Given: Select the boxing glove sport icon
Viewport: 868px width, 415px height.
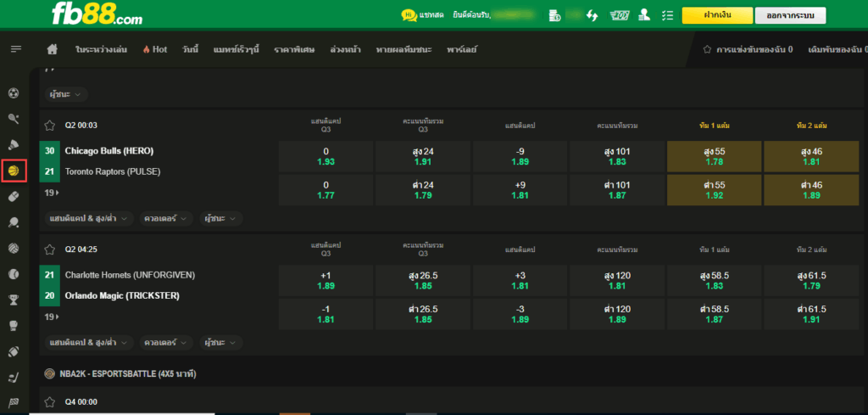Looking at the screenshot, I should pos(14,326).
